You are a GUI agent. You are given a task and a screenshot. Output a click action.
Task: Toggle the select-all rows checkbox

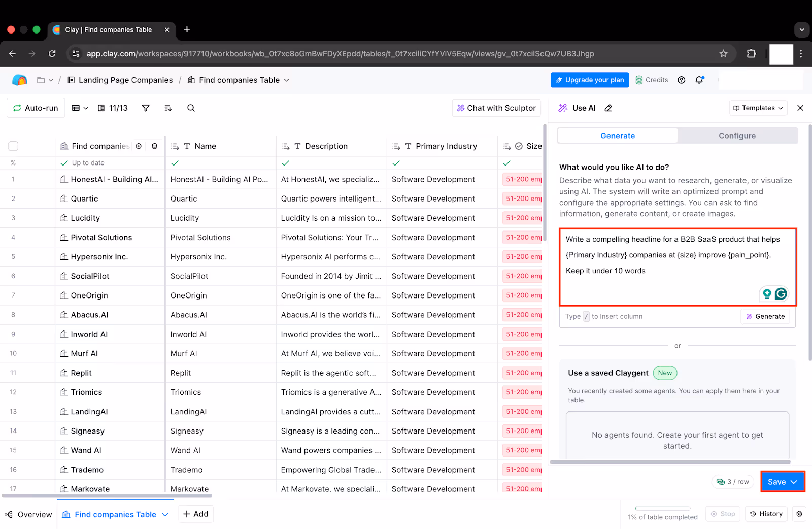tap(13, 146)
